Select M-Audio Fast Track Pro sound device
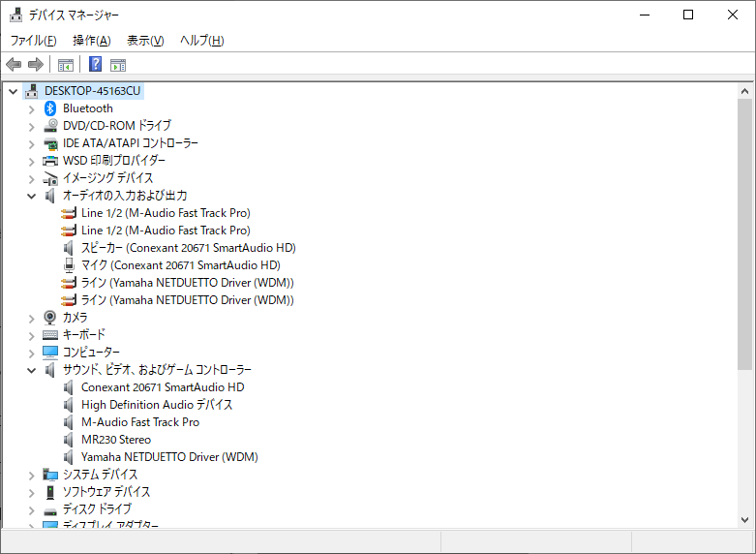 coord(140,421)
